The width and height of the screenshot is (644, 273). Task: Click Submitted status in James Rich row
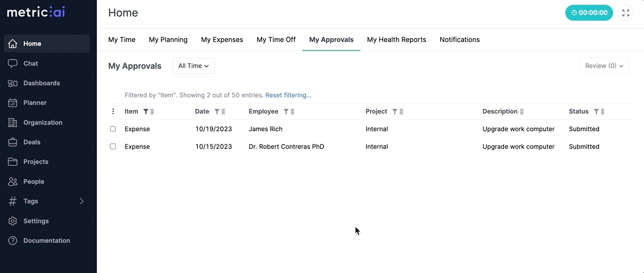[584, 129]
